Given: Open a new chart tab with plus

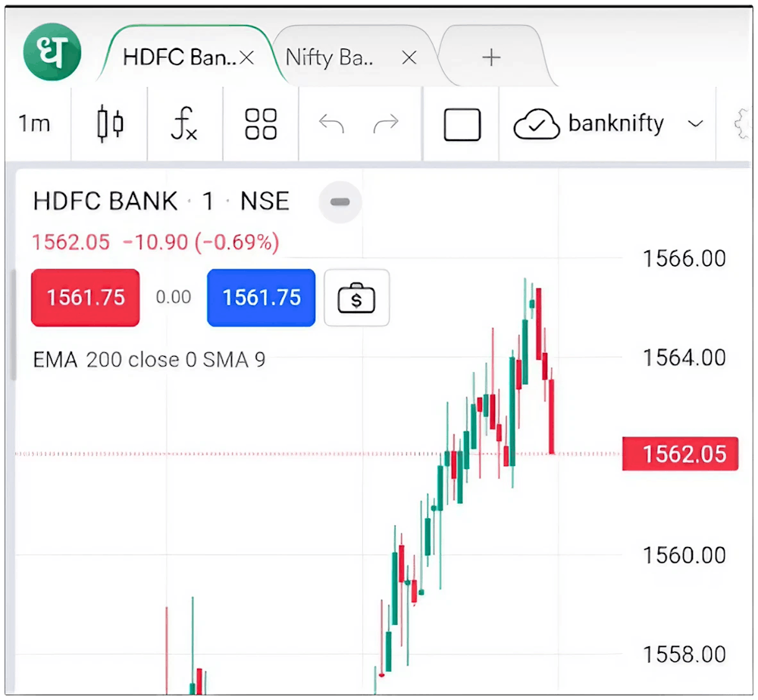Looking at the screenshot, I should point(491,57).
